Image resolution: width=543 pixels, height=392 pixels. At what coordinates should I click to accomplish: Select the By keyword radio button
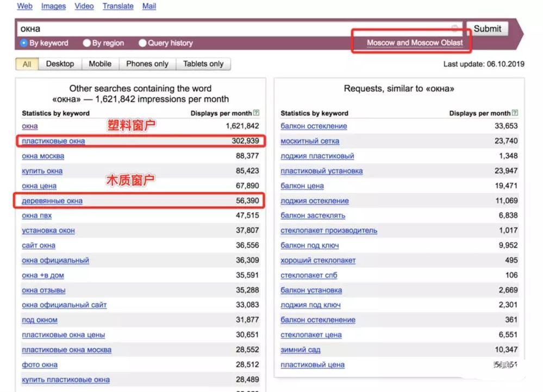pos(24,43)
